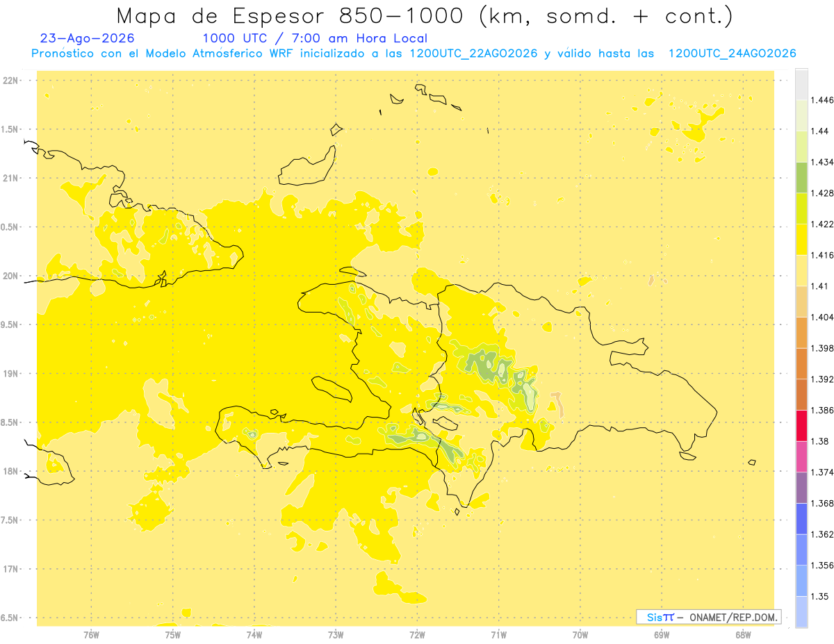Click the valid-until time '1200UTC_24AGO2026'
The image size is (834, 644).
coord(732,53)
